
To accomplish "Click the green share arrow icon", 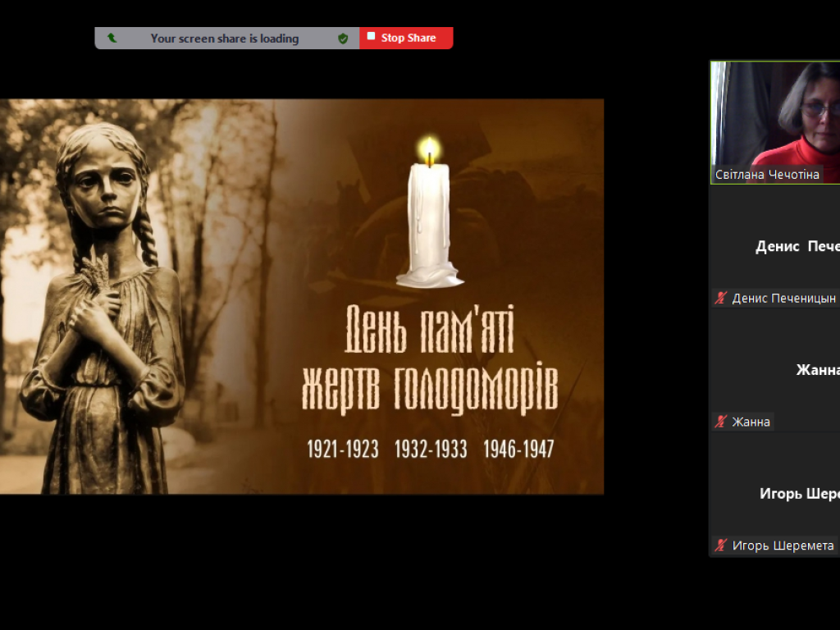I will point(112,38).
